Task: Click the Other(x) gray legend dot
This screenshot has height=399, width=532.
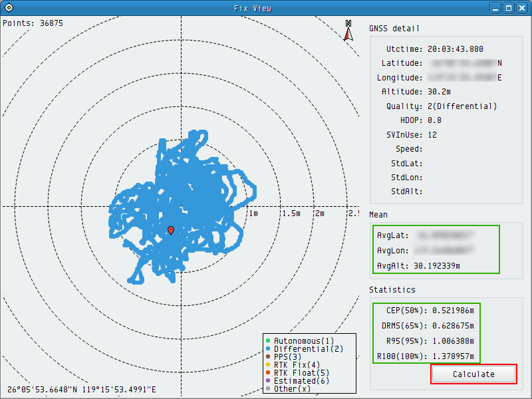Action: (x=268, y=388)
